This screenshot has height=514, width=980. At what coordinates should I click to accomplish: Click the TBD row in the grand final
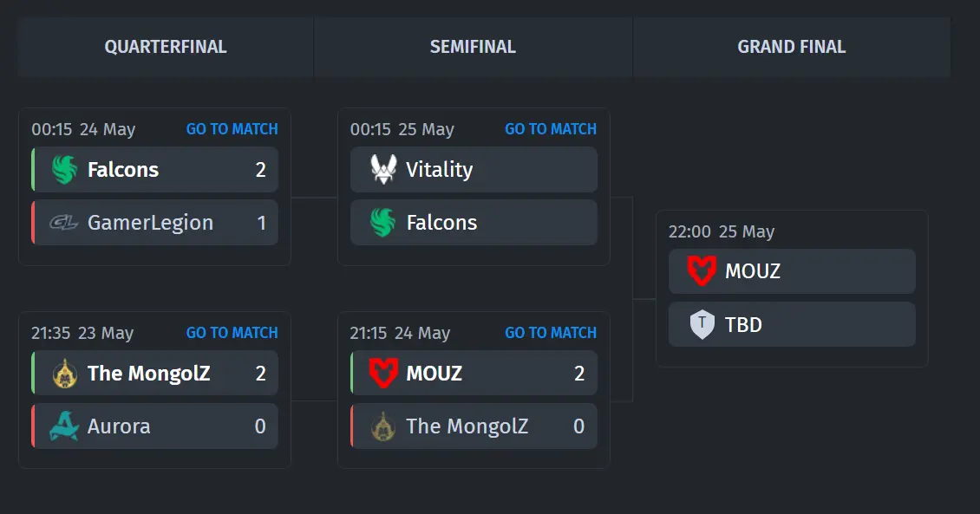pos(792,324)
